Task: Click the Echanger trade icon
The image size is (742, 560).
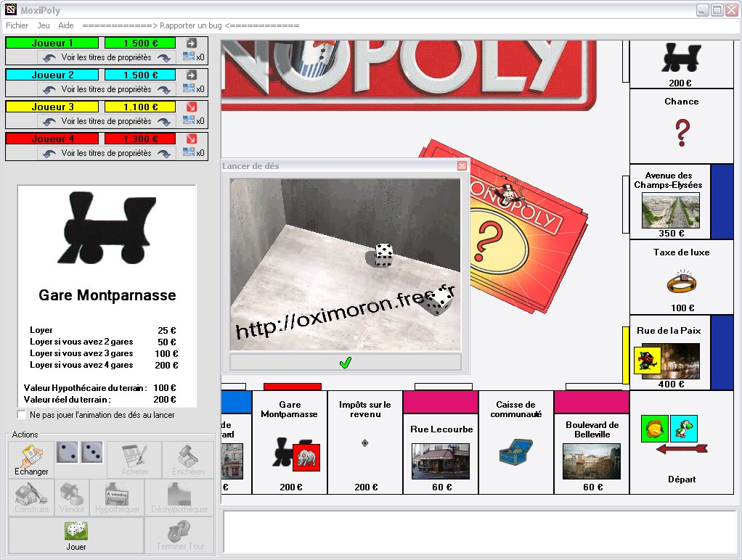Action: click(31, 459)
